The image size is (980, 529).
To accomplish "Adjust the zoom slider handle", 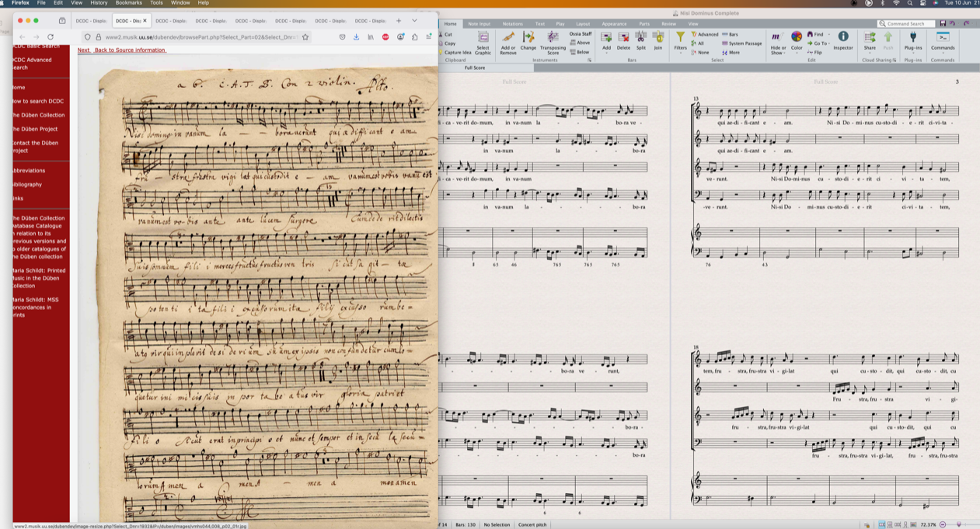I will [959, 524].
